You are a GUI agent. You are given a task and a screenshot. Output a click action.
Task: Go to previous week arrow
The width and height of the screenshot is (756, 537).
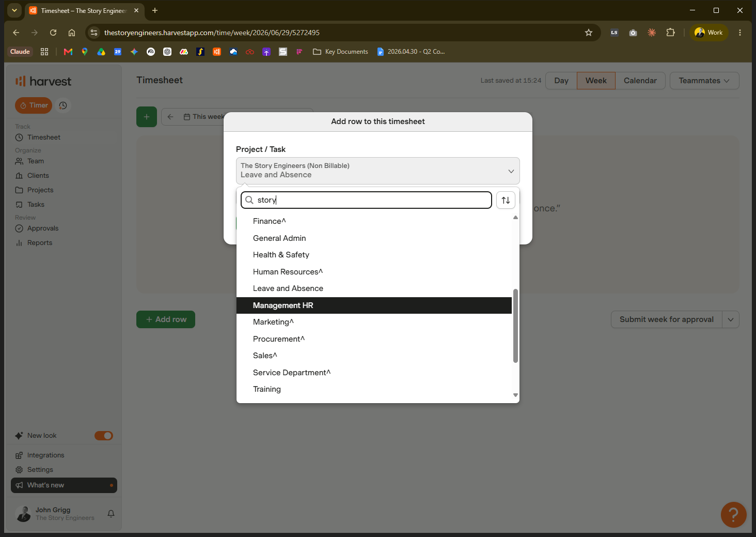click(170, 117)
